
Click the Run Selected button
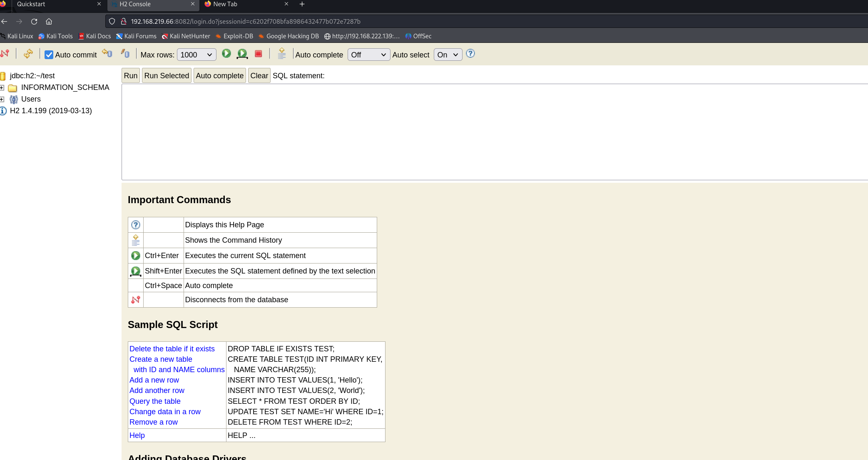tap(167, 76)
